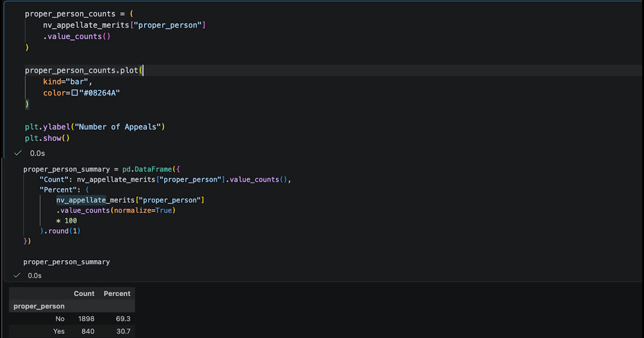Viewport: 644px width, 338px height.
Task: Click the first cell's 0.0s execution time
Action: pyautogui.click(x=38, y=153)
